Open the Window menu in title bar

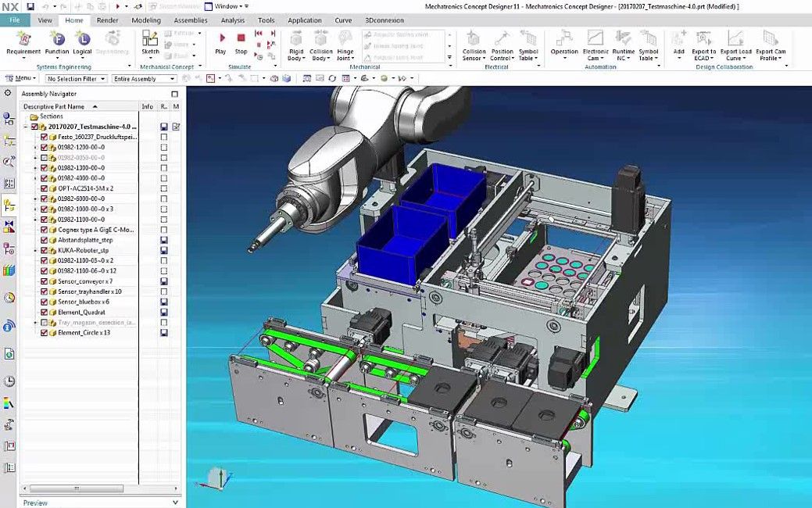[227, 7]
